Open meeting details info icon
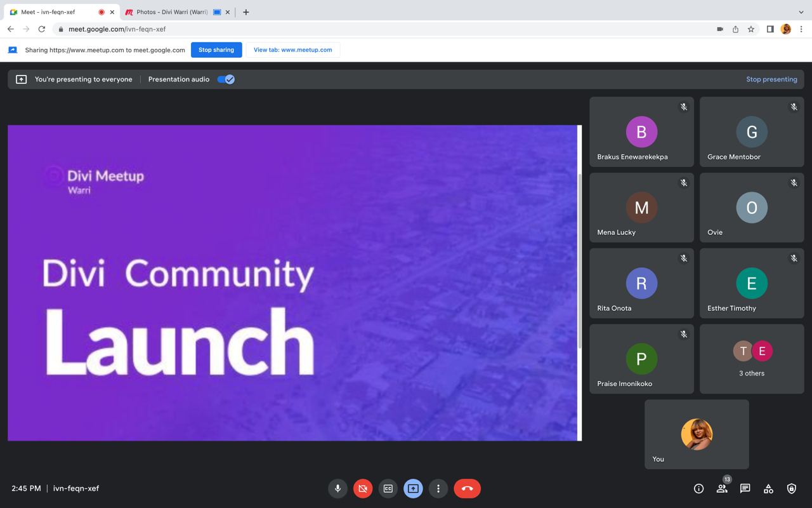This screenshot has height=508, width=812. coord(698,488)
